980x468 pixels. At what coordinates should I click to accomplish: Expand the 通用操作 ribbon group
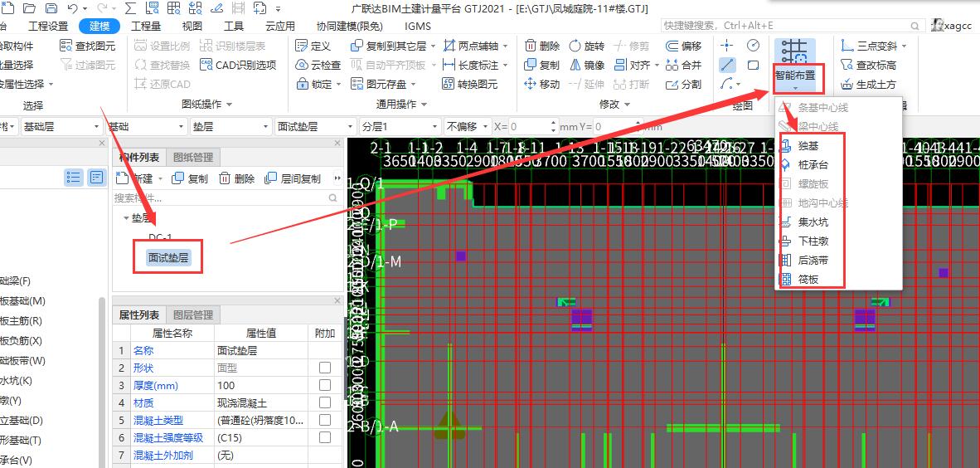coord(402,104)
